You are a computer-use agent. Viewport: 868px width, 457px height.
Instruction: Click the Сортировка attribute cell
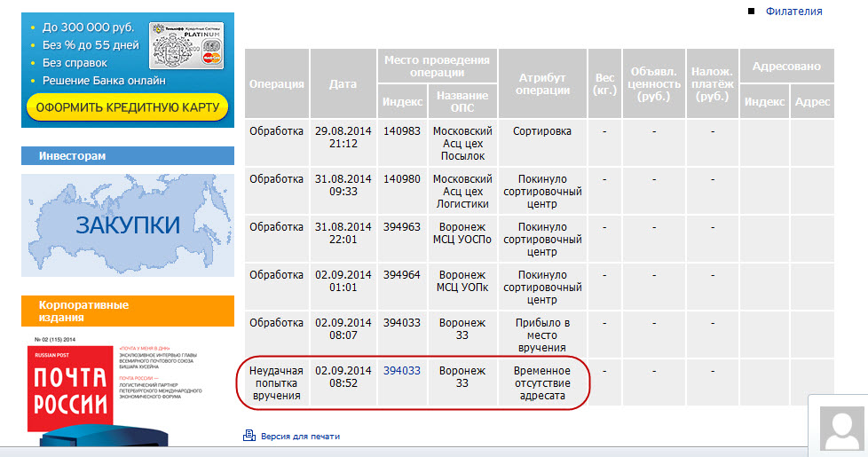pos(543,130)
